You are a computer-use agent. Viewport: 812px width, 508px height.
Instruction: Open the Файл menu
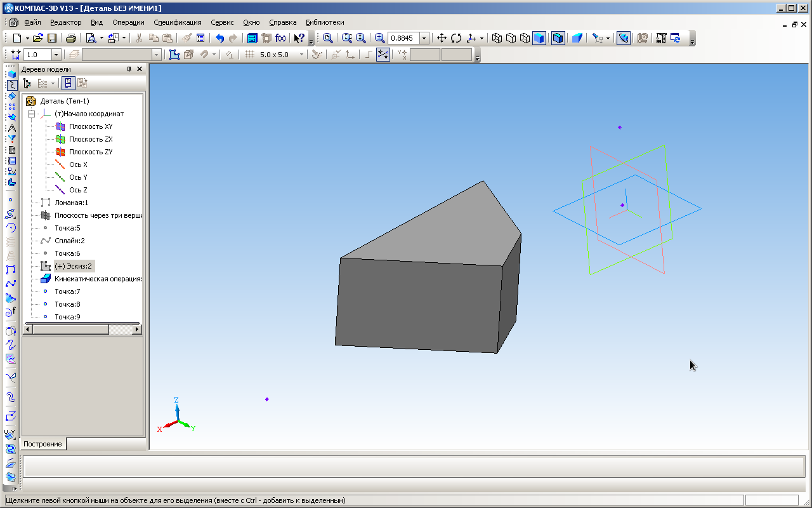coord(32,22)
